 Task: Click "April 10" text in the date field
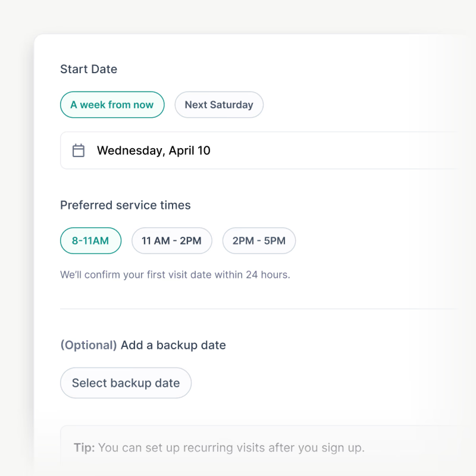[x=190, y=151]
